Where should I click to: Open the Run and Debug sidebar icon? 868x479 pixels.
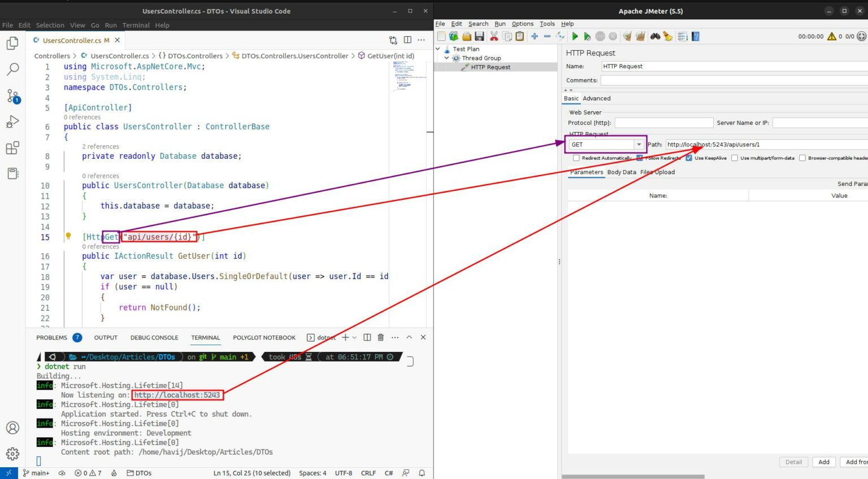click(12, 121)
